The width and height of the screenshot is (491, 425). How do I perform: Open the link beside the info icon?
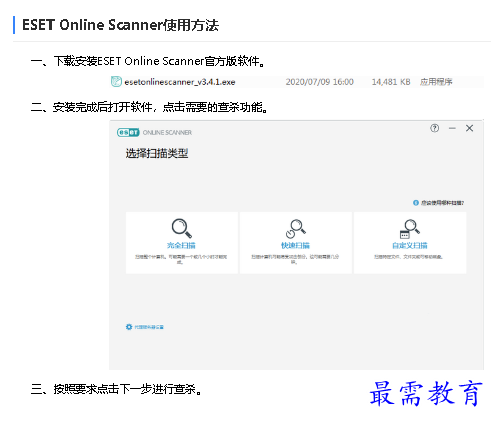(442, 203)
